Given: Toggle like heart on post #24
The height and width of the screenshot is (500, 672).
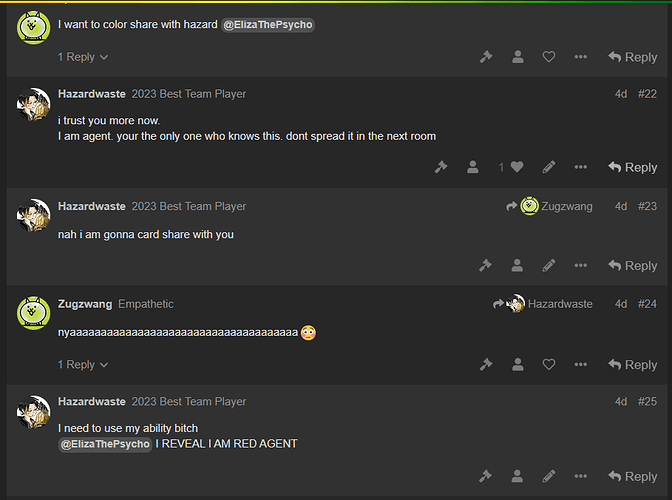Looking at the screenshot, I should (549, 364).
